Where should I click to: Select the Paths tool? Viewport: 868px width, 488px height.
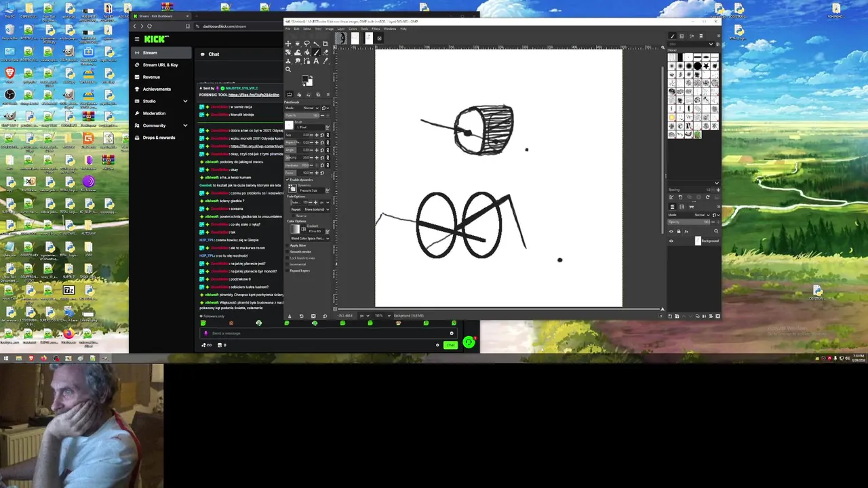pos(307,61)
